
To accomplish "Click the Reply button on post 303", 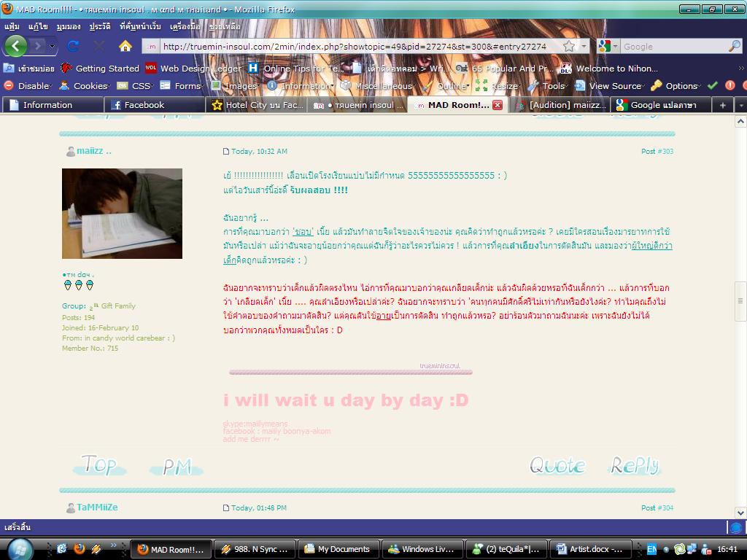I will (x=635, y=465).
